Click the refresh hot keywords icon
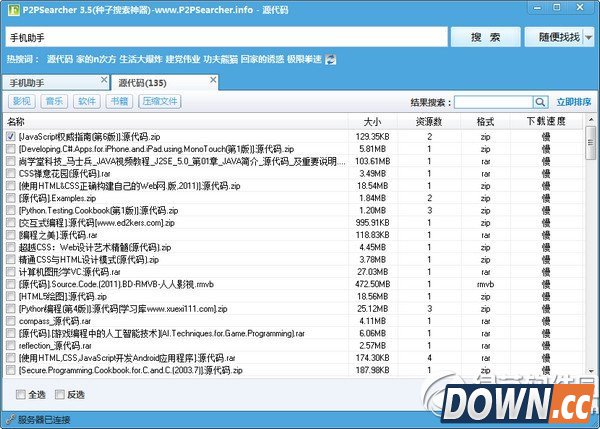Viewport: 600px width, 429px height. click(330, 60)
